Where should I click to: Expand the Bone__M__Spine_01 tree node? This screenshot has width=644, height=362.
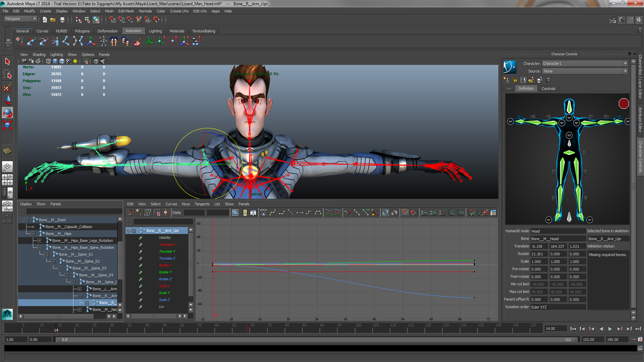pos(46,254)
